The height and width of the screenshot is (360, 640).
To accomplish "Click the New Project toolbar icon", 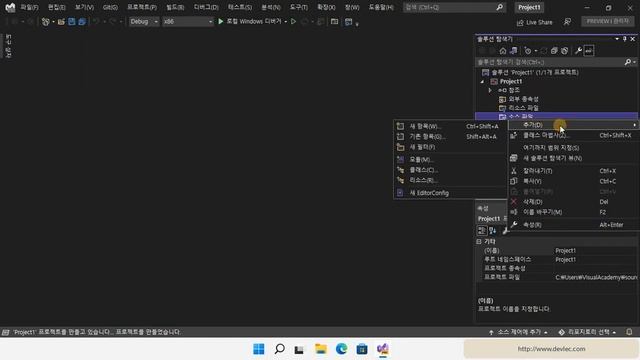I will pos(45,22).
